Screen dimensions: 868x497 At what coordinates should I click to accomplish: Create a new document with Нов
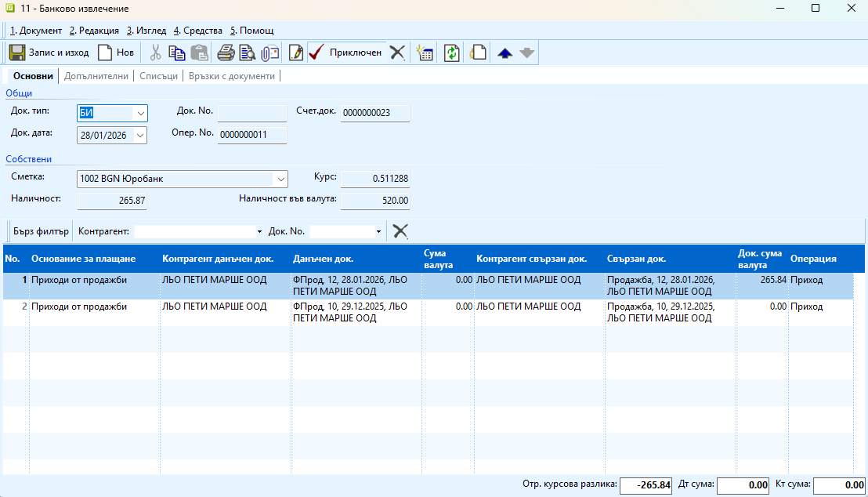coord(115,53)
